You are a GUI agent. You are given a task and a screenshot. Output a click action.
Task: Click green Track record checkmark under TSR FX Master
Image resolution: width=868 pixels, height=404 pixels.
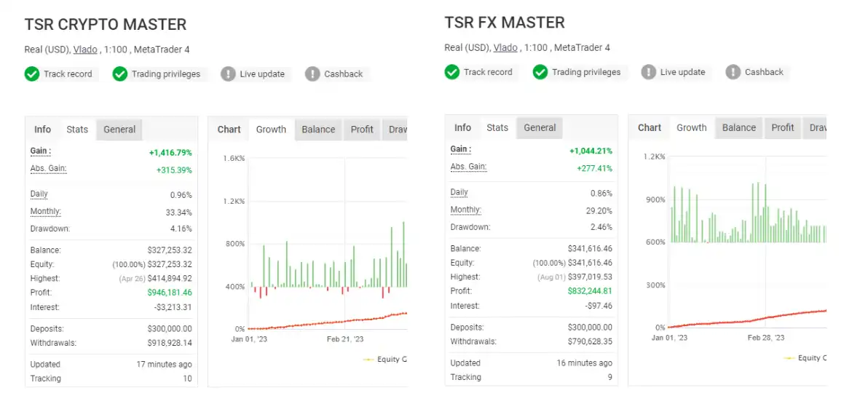[x=452, y=72]
